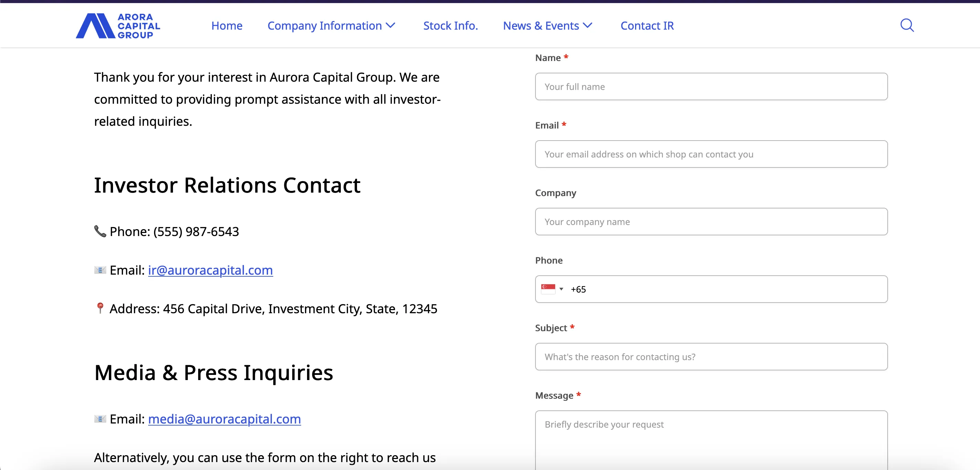Click the Stock Info tab in navbar
980x470 pixels.
coord(451,25)
